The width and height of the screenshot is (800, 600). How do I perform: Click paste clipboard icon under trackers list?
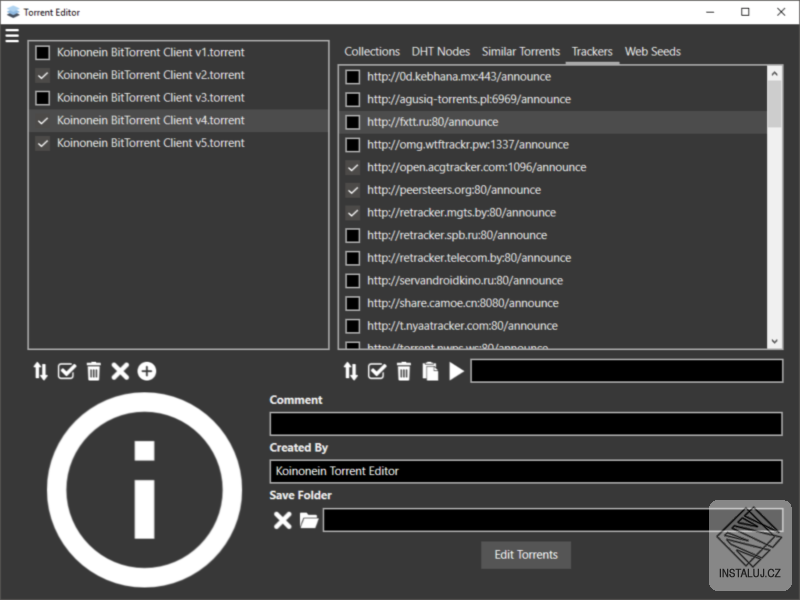pyautogui.click(x=430, y=371)
